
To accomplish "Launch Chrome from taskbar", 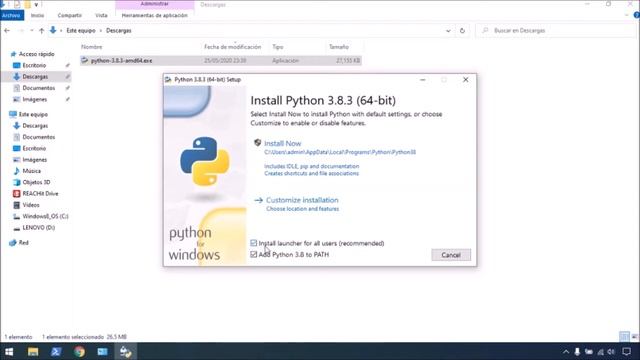I will pyautogui.click(x=79, y=351).
